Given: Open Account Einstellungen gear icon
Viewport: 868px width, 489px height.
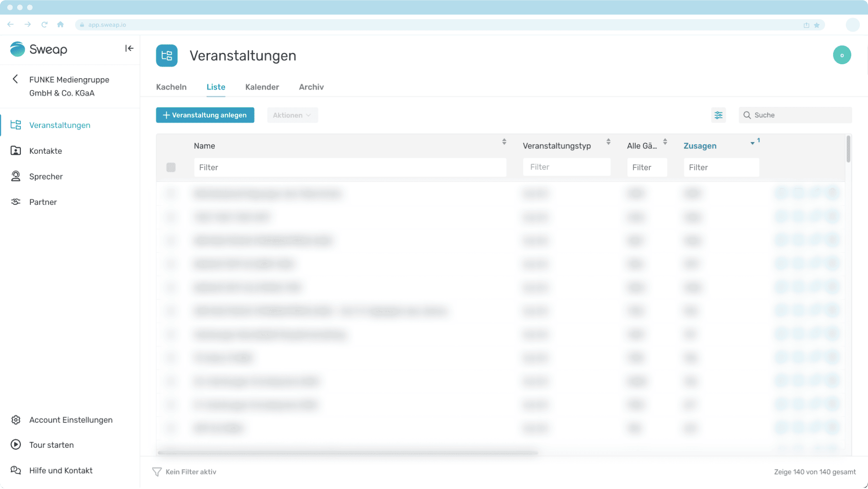Looking at the screenshot, I should (x=16, y=420).
